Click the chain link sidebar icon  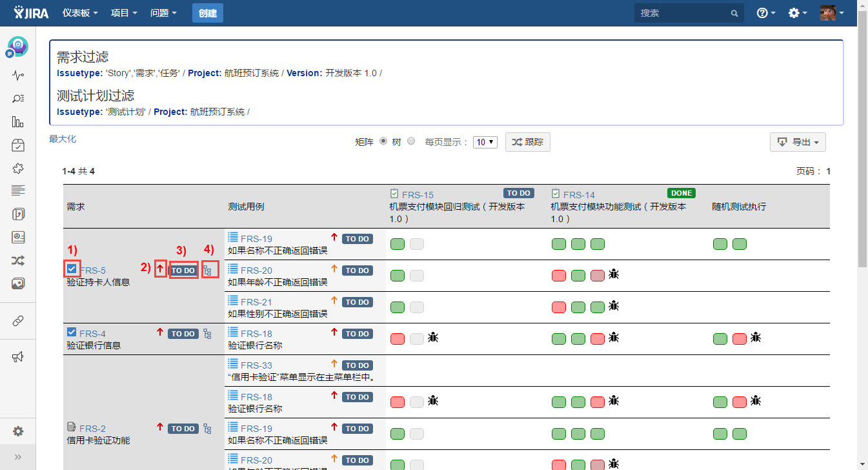tap(18, 321)
